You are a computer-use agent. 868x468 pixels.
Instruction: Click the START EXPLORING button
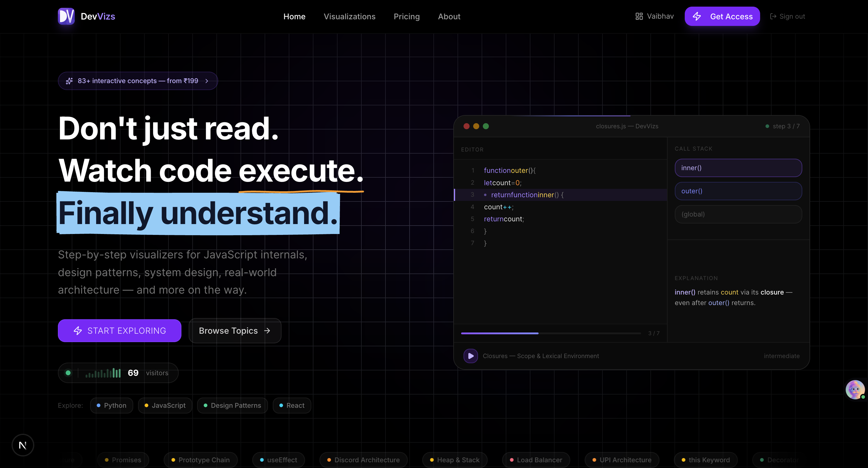(119, 331)
